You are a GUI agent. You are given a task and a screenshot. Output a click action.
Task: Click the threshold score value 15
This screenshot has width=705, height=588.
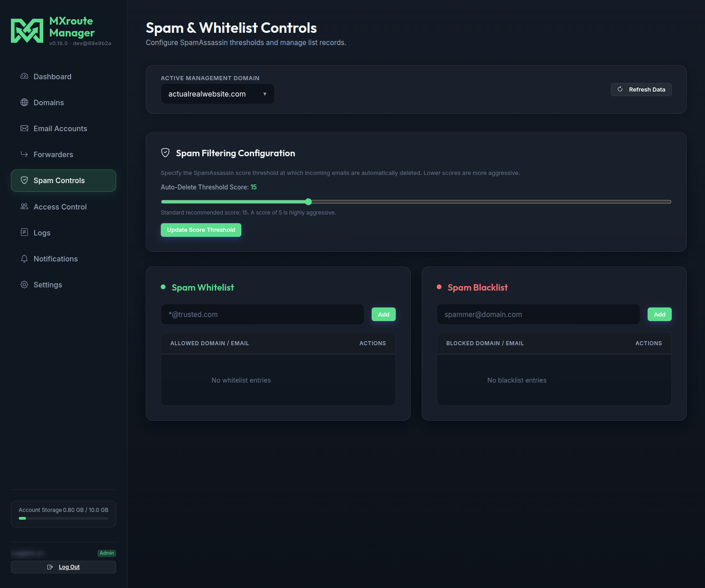coord(254,187)
